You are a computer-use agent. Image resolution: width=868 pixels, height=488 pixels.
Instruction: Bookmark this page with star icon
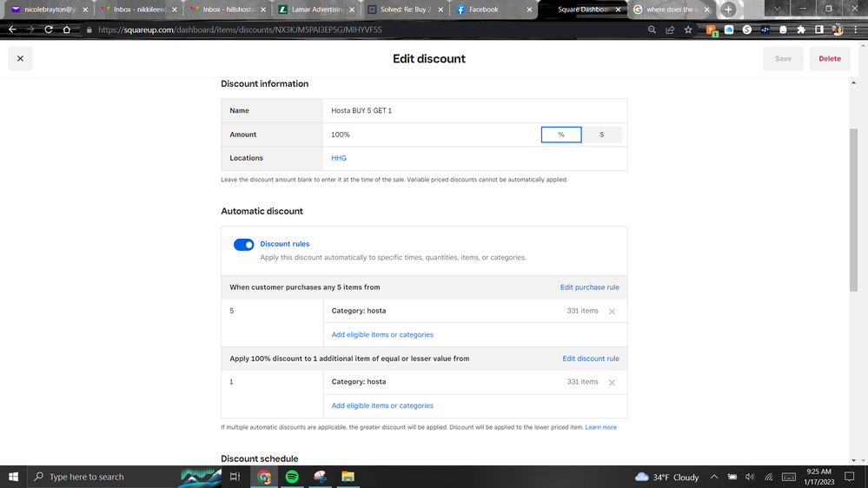(688, 30)
